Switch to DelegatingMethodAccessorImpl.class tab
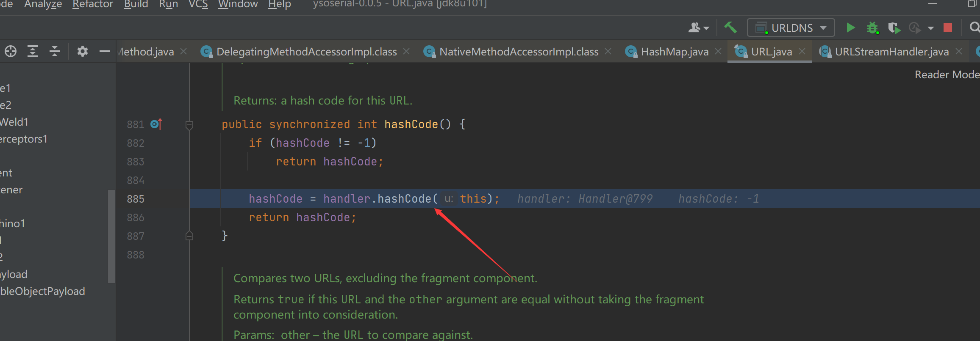This screenshot has height=341, width=980. 307,52
